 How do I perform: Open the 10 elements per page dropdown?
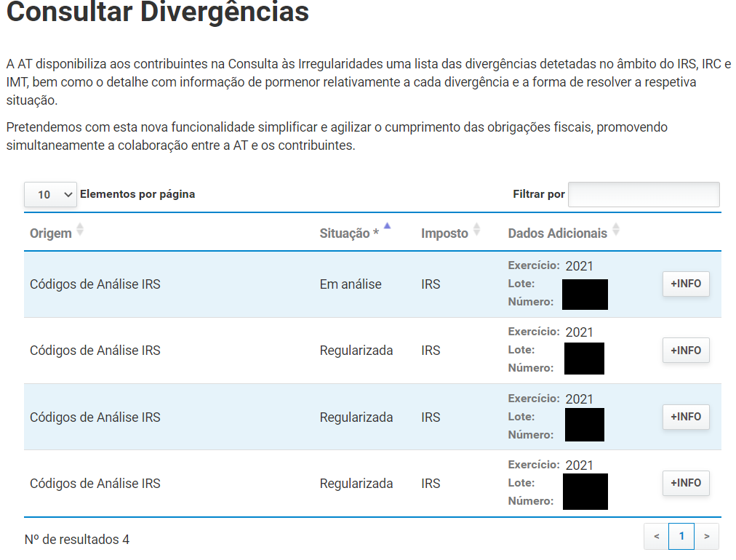point(50,194)
